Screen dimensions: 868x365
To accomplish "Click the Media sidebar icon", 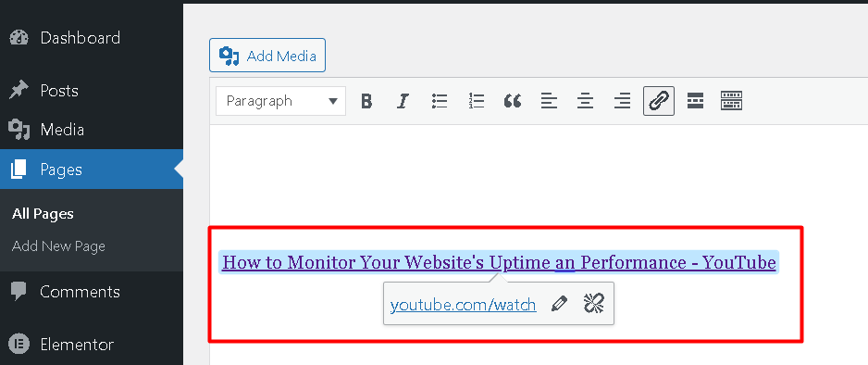I will coord(19,130).
